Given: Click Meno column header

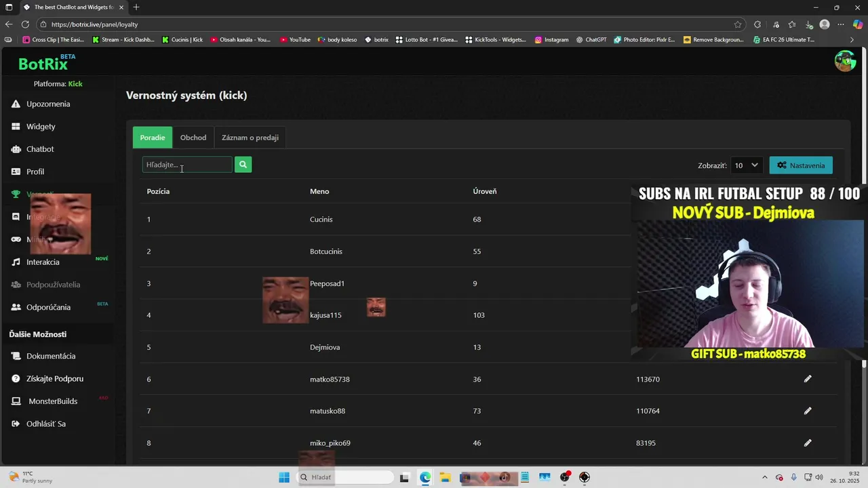Looking at the screenshot, I should coord(319,191).
